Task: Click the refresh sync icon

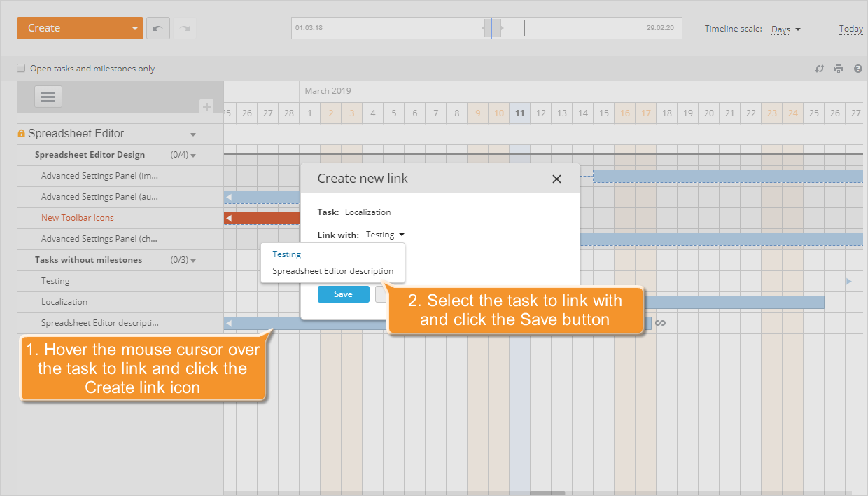Action: 819,69
